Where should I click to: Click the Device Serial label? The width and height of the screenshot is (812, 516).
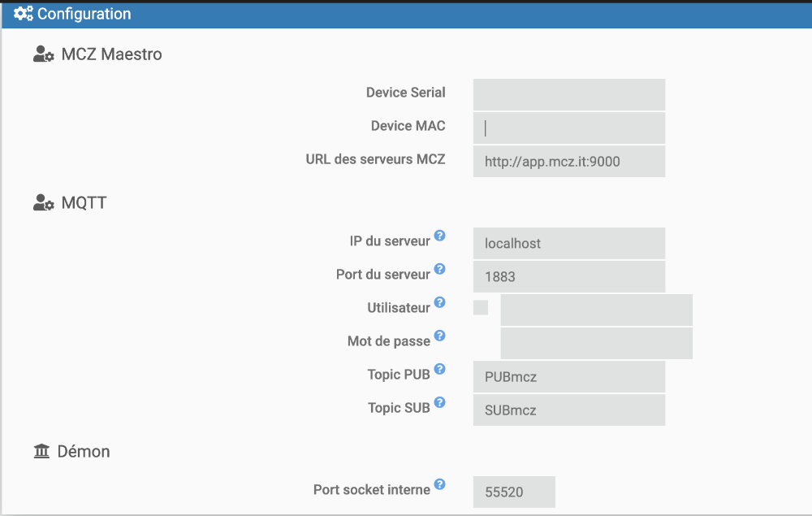(405, 92)
